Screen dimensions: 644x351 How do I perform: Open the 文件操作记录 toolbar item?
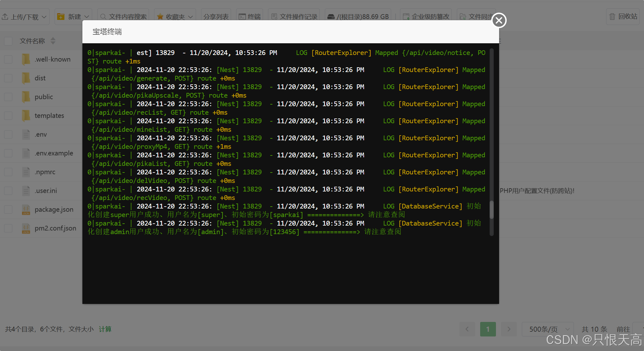(x=294, y=16)
